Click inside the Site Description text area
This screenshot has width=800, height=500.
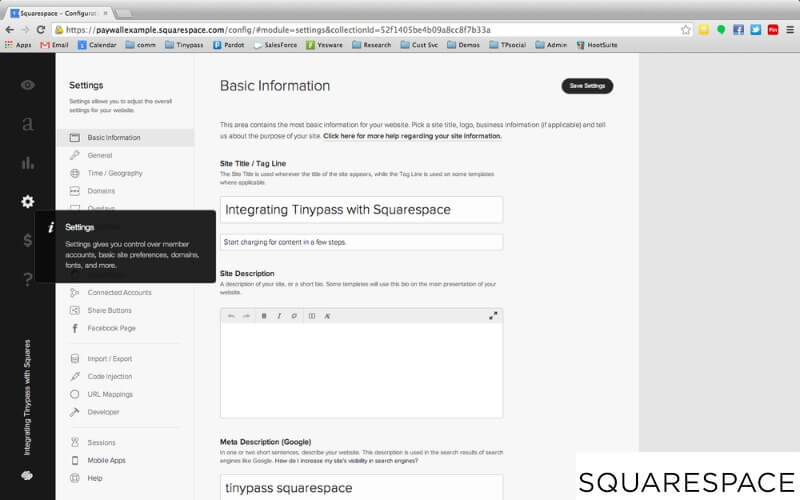tap(361, 371)
